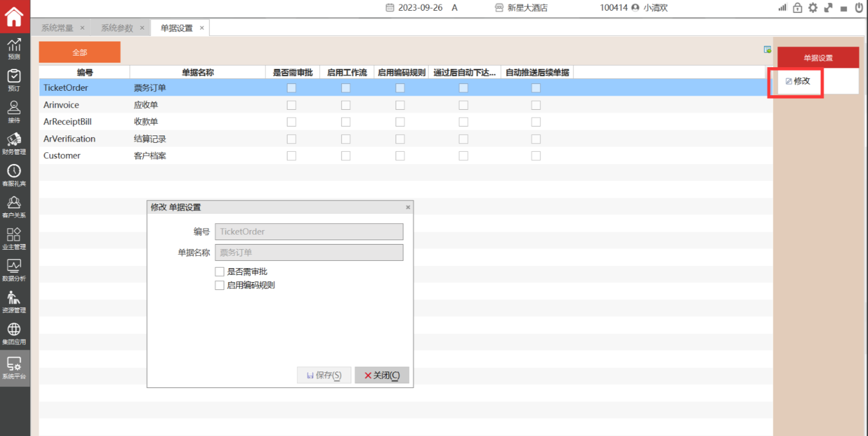Click 关闭 button in dialog
This screenshot has height=436, width=868.
pyautogui.click(x=382, y=376)
